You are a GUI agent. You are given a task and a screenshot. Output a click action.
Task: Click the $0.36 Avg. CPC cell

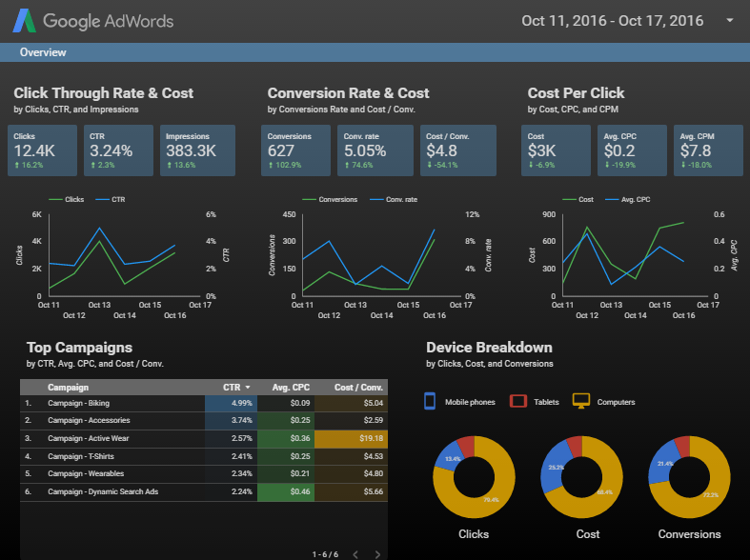tap(286, 439)
